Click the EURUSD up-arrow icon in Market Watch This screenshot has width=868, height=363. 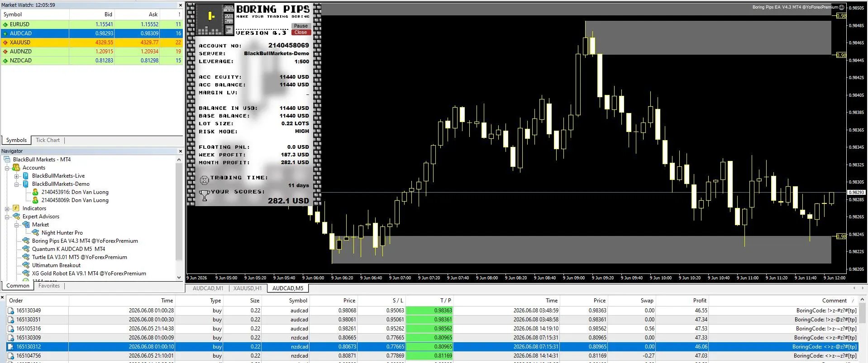pyautogui.click(x=5, y=24)
